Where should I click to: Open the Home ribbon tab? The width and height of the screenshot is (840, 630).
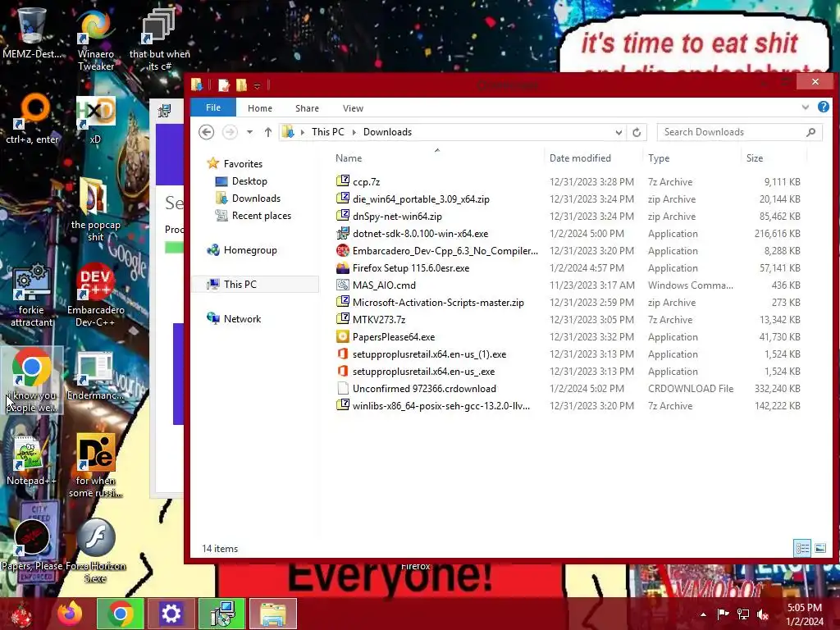click(x=260, y=108)
